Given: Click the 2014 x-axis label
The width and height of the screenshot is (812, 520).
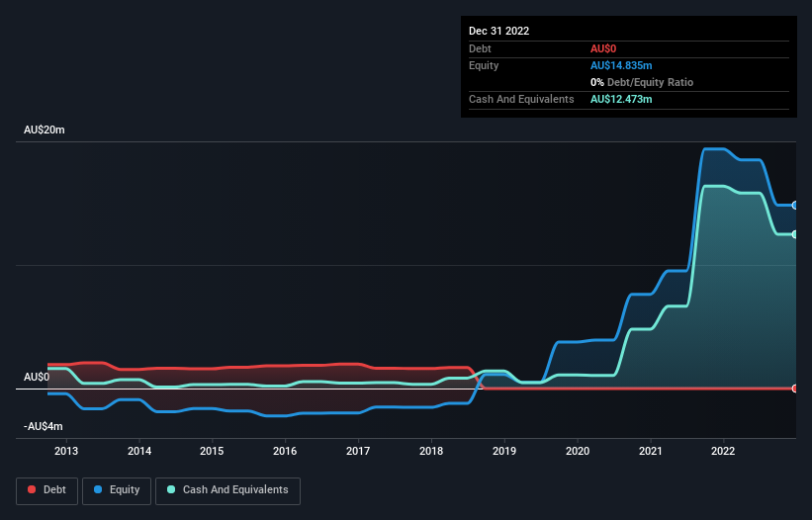Looking at the screenshot, I should tap(139, 451).
